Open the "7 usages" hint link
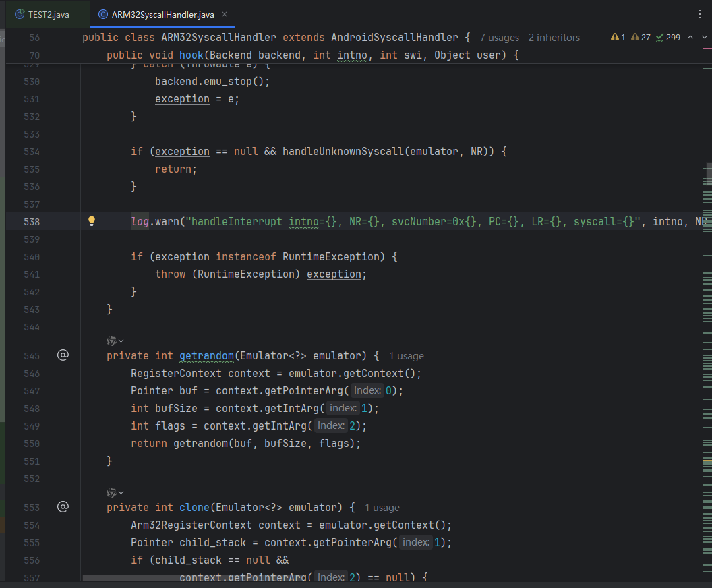The image size is (712, 588). 499,38
